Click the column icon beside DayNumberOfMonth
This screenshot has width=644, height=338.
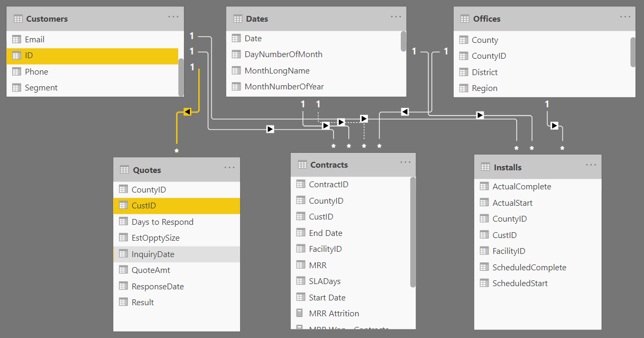(x=236, y=54)
